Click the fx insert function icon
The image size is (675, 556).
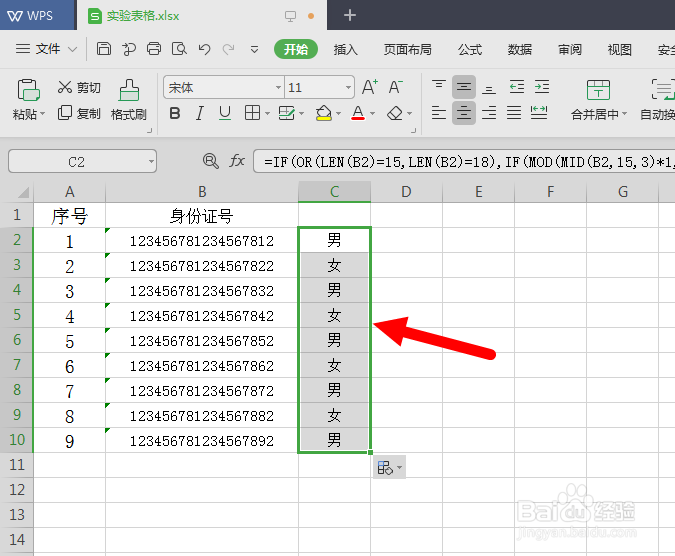click(237, 161)
